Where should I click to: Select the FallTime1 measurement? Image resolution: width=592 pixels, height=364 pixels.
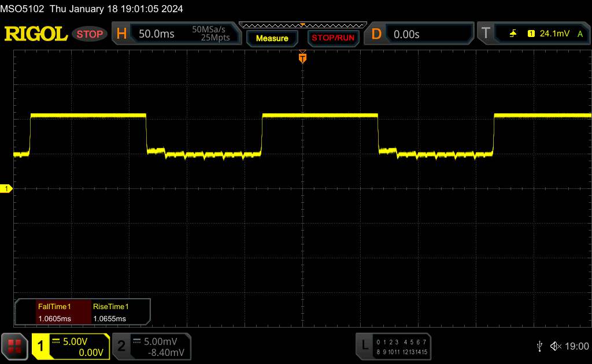pos(54,307)
